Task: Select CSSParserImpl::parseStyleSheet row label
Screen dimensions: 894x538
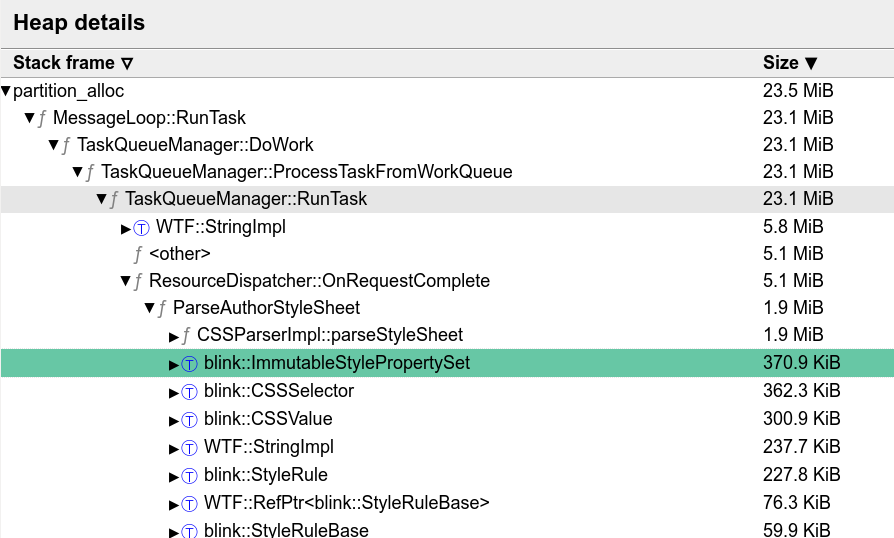Action: [x=330, y=334]
